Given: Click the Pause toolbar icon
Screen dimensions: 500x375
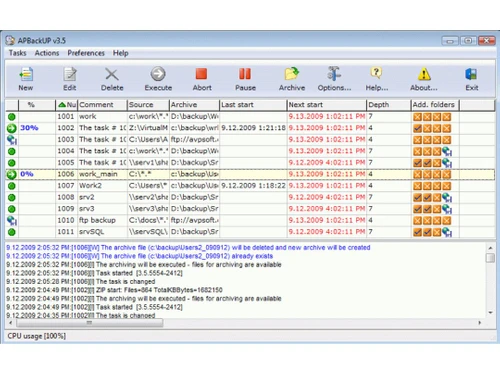Looking at the screenshot, I should pos(245,74).
